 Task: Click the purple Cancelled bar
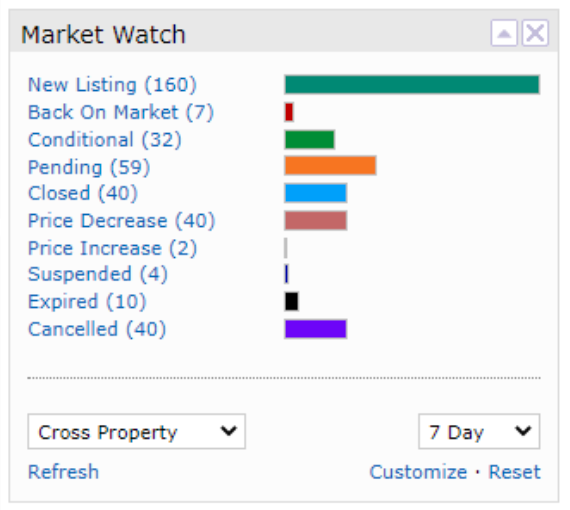316,329
